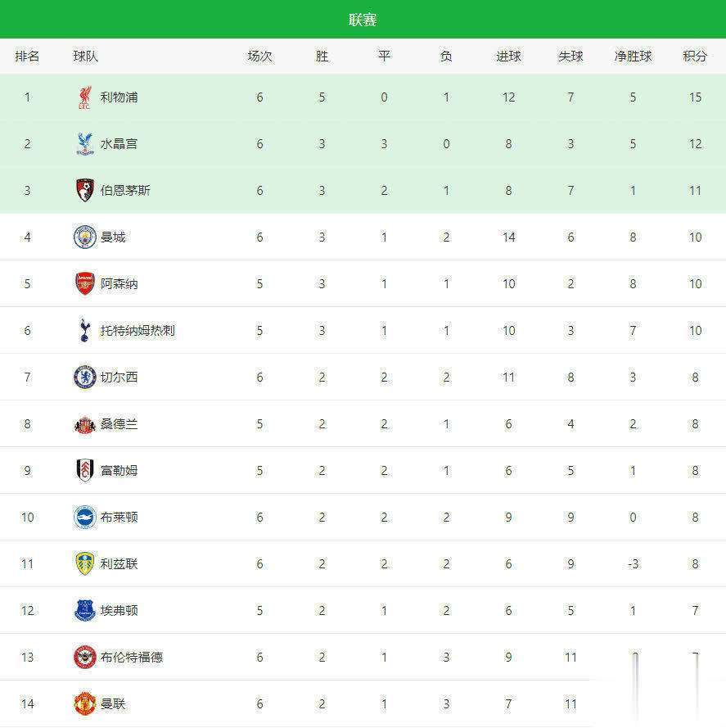This screenshot has height=728, width=726.
Task: Click the Leeds United crest icon
Action: [x=84, y=564]
